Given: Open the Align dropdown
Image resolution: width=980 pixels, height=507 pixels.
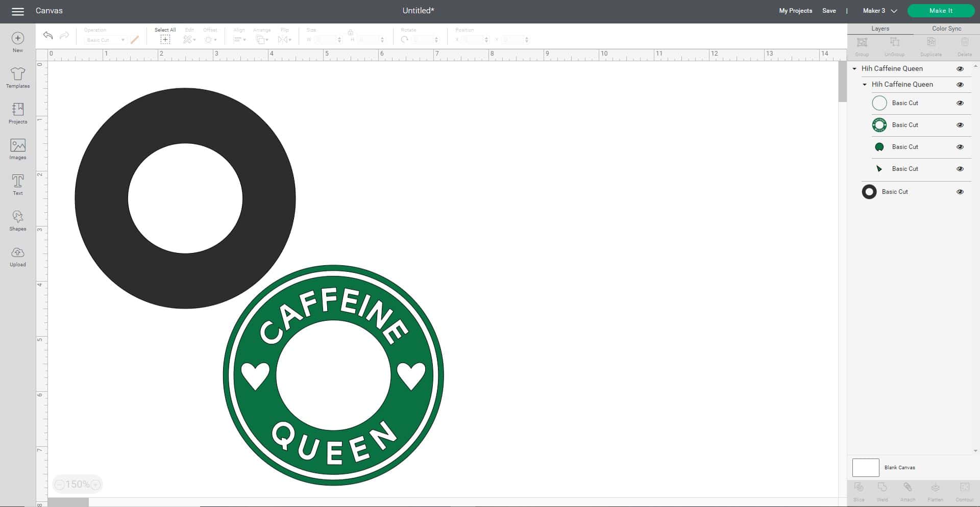Looking at the screenshot, I should click(239, 39).
